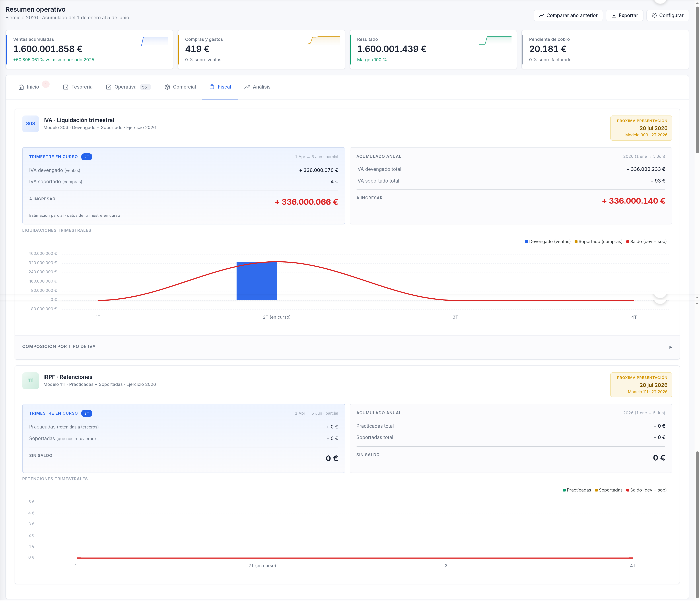Toggle Devengado (ventas) legend series
700x603 pixels.
548,242
